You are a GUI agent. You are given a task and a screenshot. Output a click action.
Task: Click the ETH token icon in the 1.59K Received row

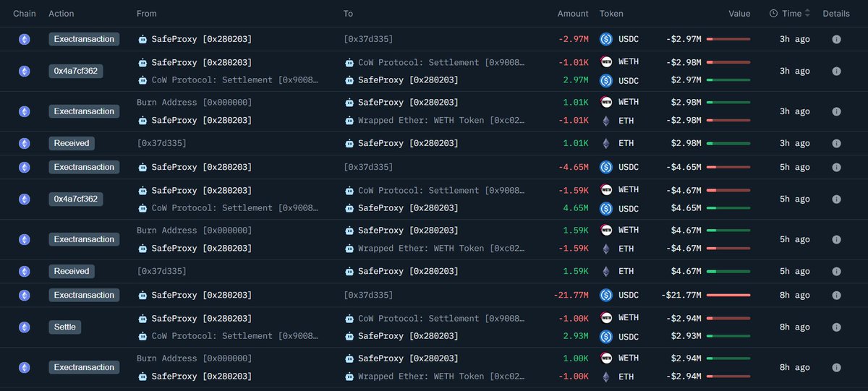pyautogui.click(x=605, y=271)
